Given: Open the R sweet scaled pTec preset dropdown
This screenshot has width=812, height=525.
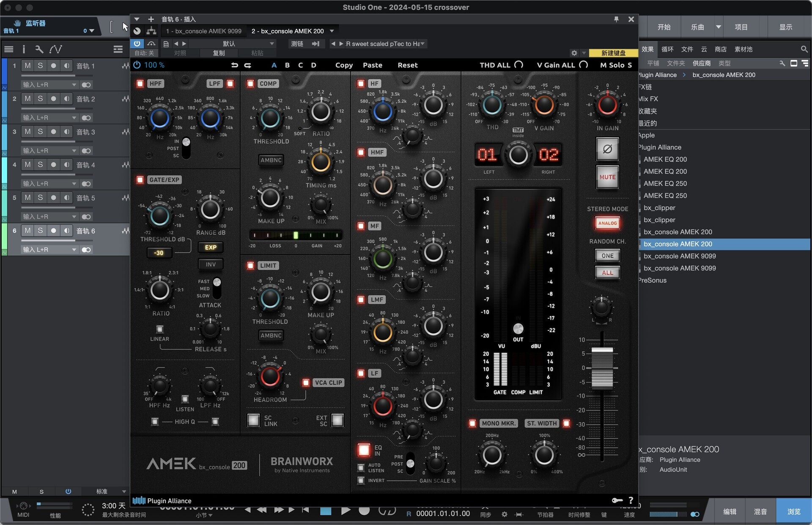Looking at the screenshot, I should [422, 44].
